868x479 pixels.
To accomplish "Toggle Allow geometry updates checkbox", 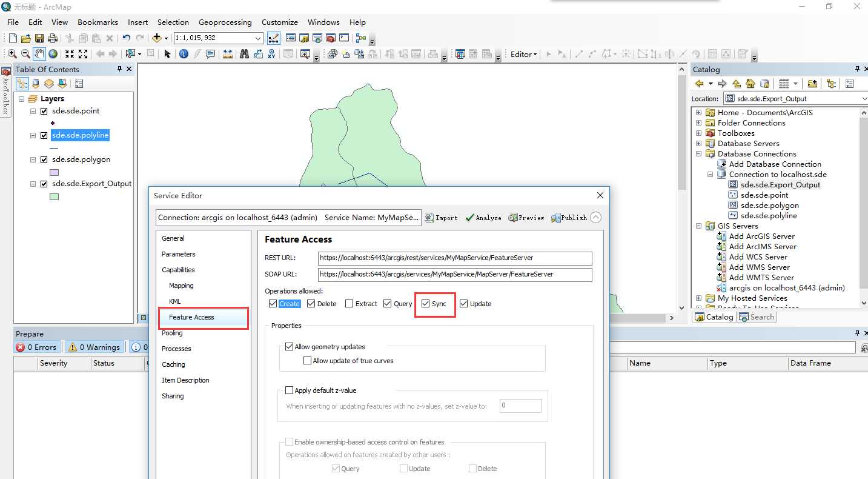I will click(x=289, y=347).
